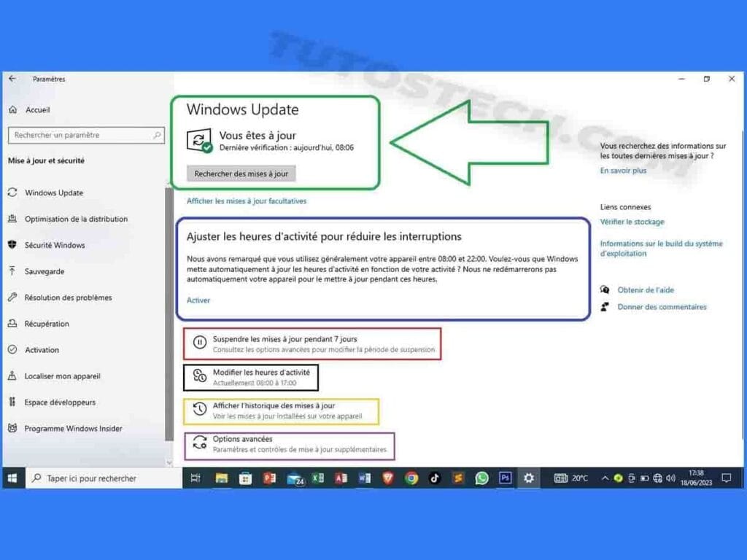The height and width of the screenshot is (560, 747).
Task: Activate automatic heures d'activité adjustment
Action: coord(198,300)
